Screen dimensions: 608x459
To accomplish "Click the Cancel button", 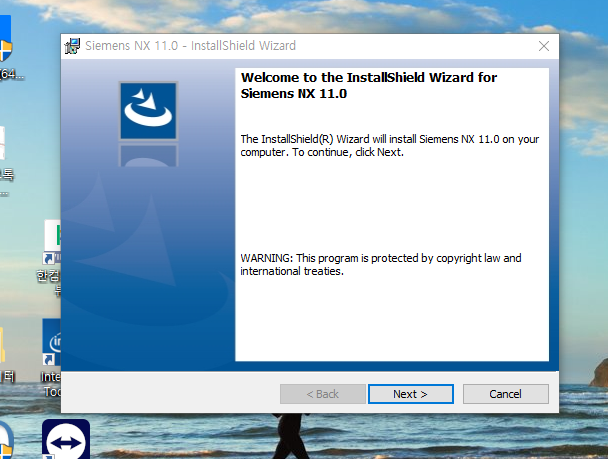I will 506,394.
